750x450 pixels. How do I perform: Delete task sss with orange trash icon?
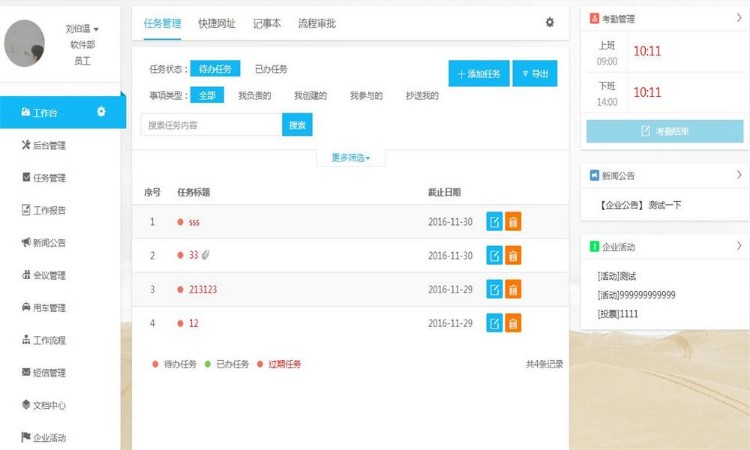coord(513,221)
